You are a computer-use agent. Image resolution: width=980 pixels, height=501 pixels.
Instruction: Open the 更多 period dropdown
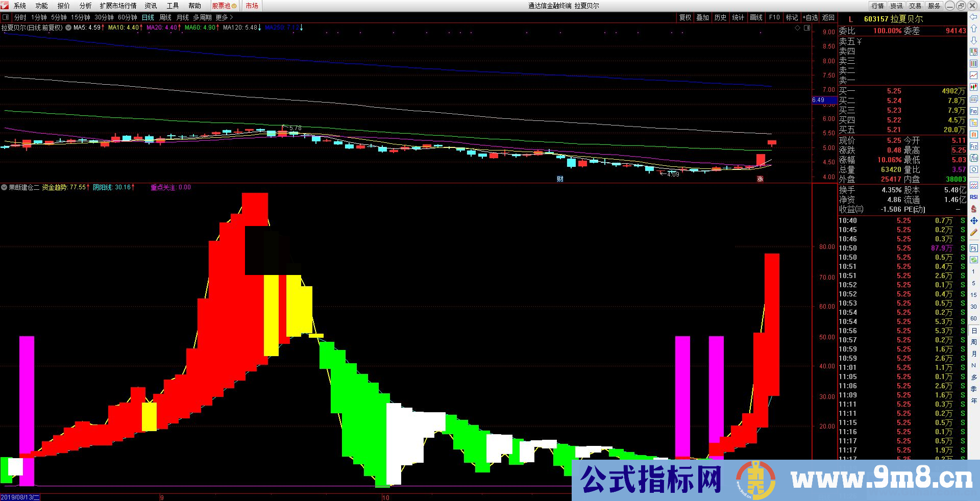pos(223,17)
